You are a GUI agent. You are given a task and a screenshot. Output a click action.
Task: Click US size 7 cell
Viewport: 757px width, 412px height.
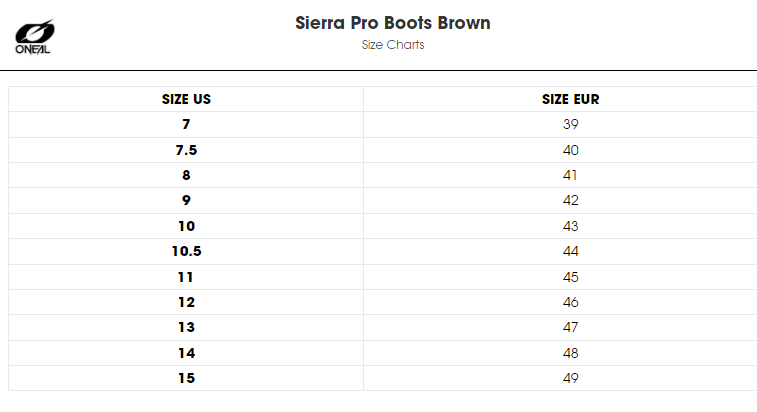[x=186, y=125]
